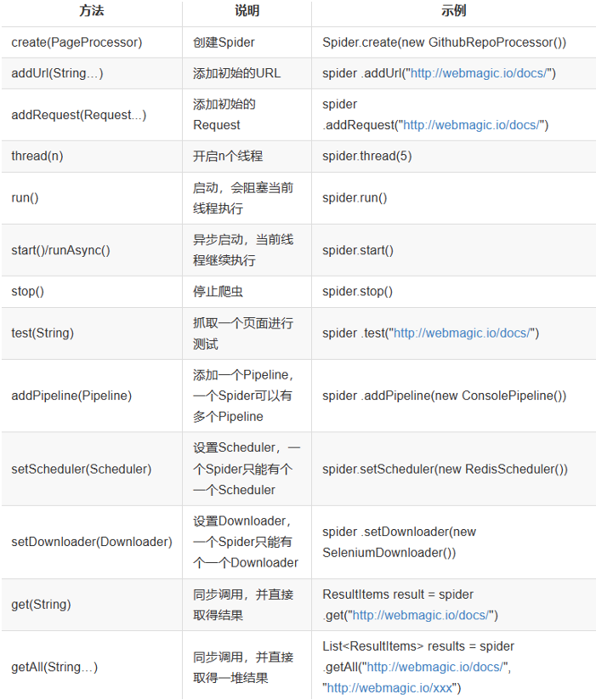596x700 pixels.
Task: Click the 示例 column header
Action: click(454, 11)
